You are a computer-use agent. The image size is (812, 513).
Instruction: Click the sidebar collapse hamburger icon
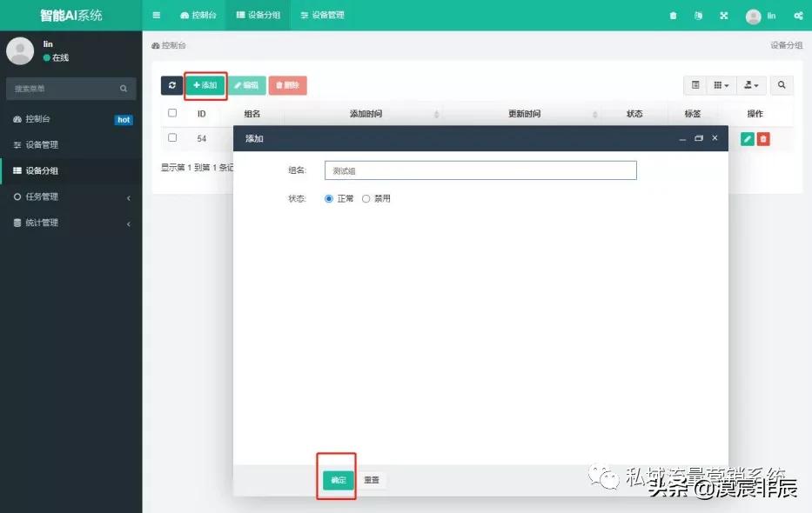pos(156,15)
